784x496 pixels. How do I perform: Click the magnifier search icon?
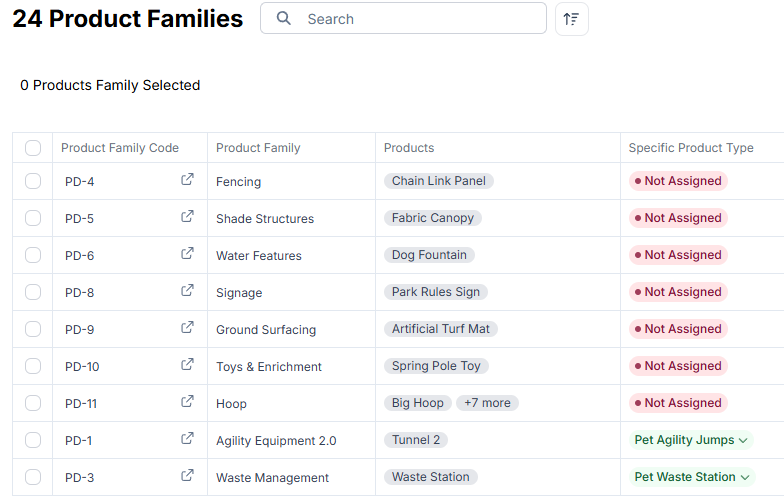284,18
